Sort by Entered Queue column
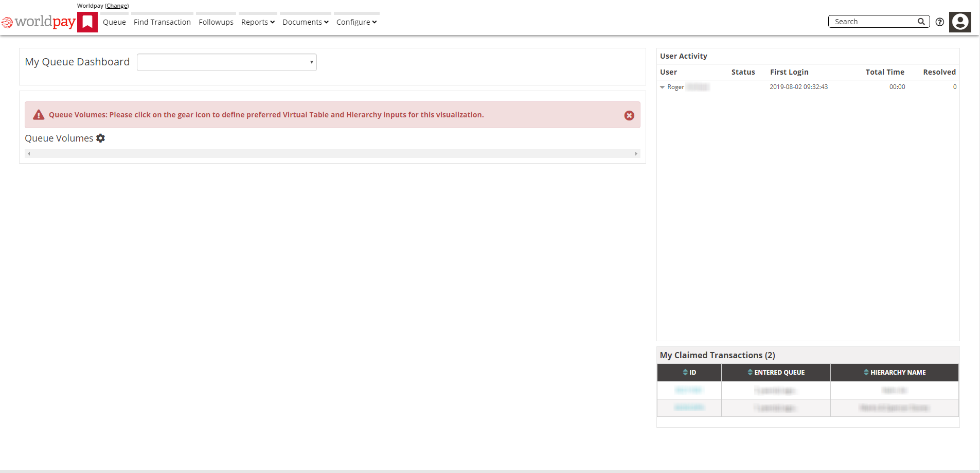The width and height of the screenshot is (980, 473). 775,372
